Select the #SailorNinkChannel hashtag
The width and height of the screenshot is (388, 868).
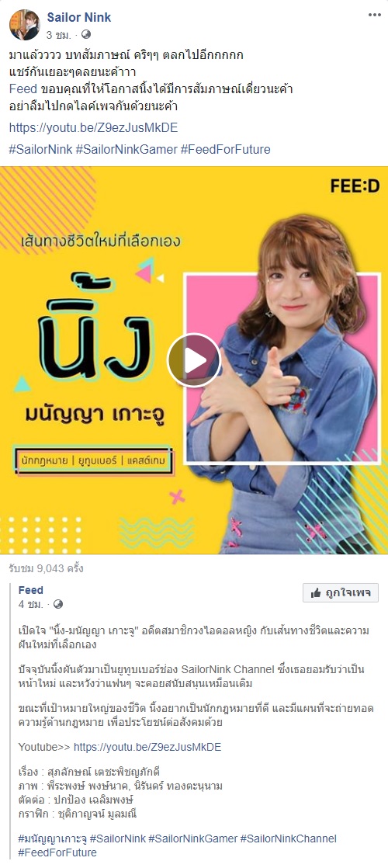tap(288, 838)
